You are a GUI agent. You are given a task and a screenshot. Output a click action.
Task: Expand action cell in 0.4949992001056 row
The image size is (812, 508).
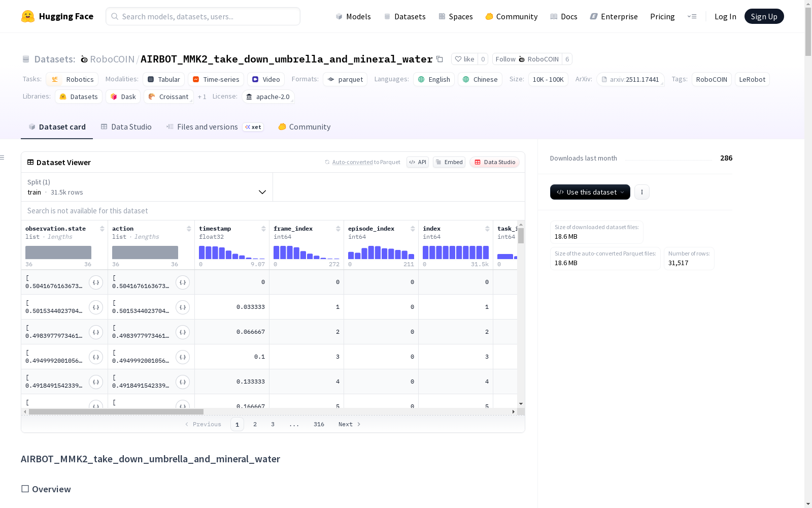pos(183,357)
